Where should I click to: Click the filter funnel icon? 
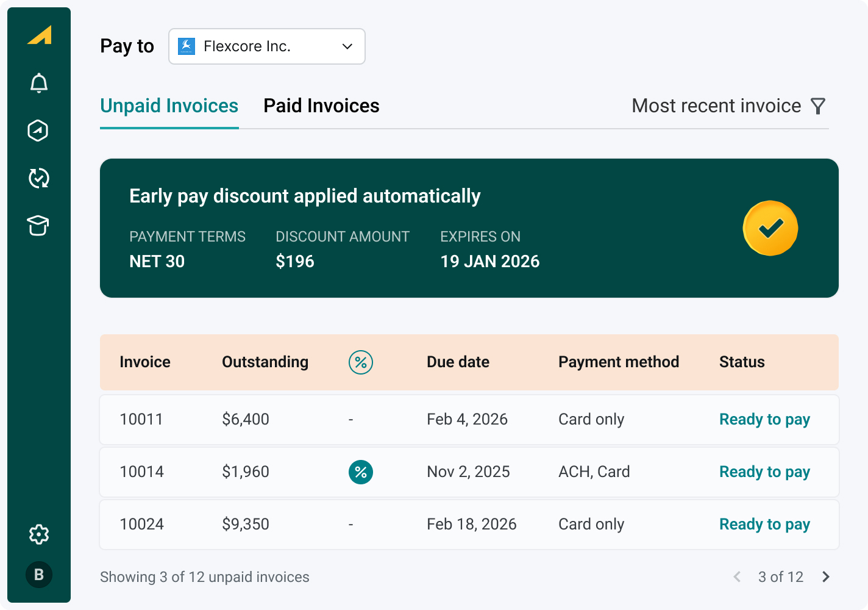[x=818, y=106]
